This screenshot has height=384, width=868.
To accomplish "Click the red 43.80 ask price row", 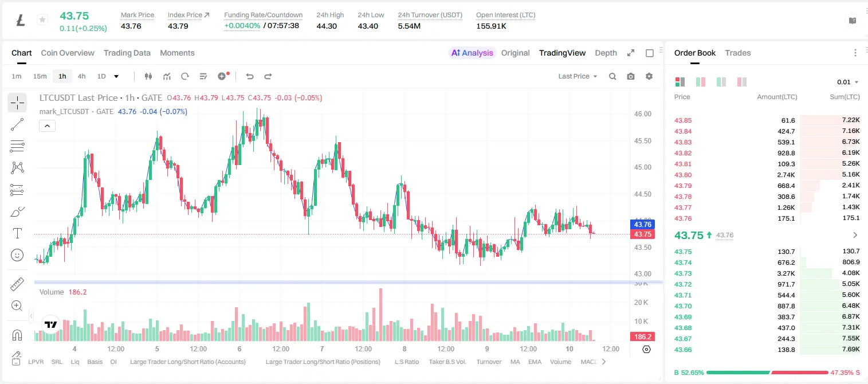I will (767, 175).
